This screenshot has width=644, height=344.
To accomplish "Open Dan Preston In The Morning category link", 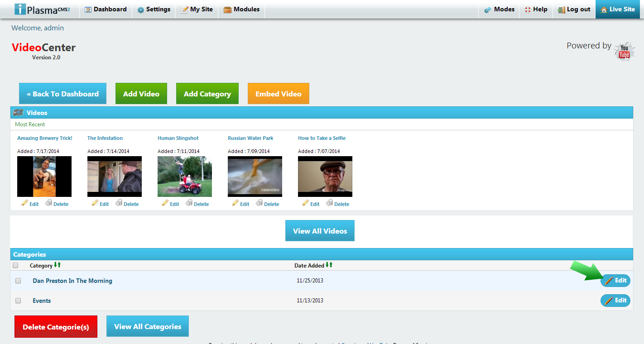I will [x=72, y=281].
